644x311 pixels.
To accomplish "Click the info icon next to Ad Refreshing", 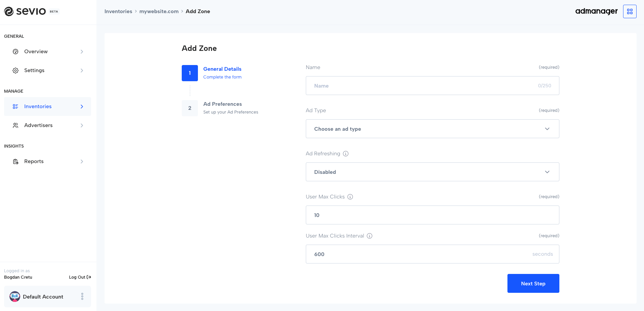I will pyautogui.click(x=345, y=153).
